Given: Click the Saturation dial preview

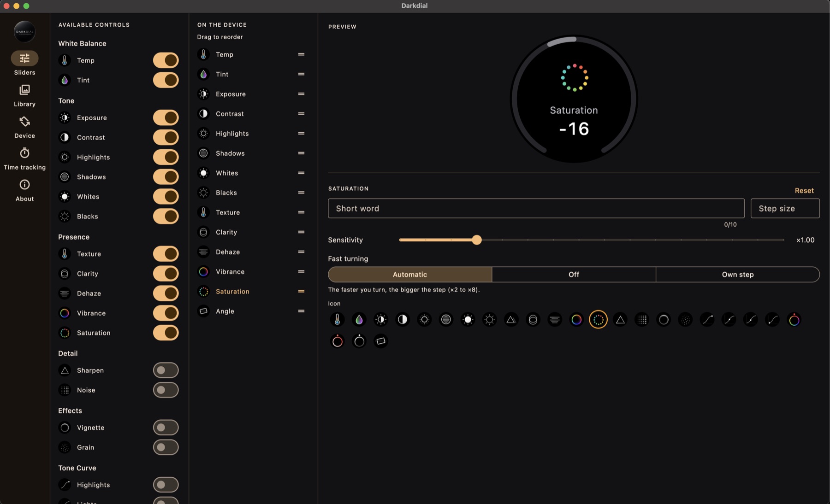Looking at the screenshot, I should [x=574, y=99].
